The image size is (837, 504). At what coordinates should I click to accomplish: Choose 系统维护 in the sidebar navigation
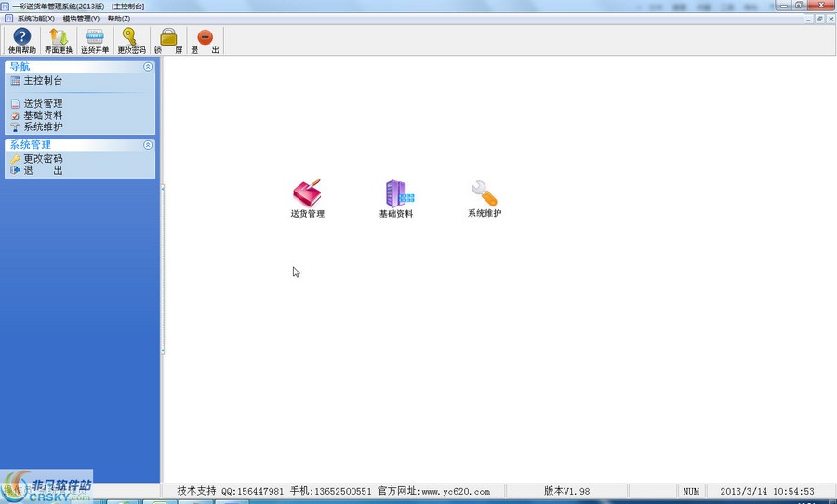coord(43,126)
